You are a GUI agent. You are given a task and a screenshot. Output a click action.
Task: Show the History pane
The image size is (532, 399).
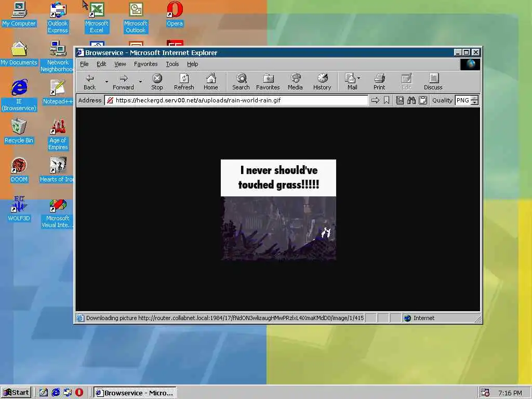pos(322,82)
